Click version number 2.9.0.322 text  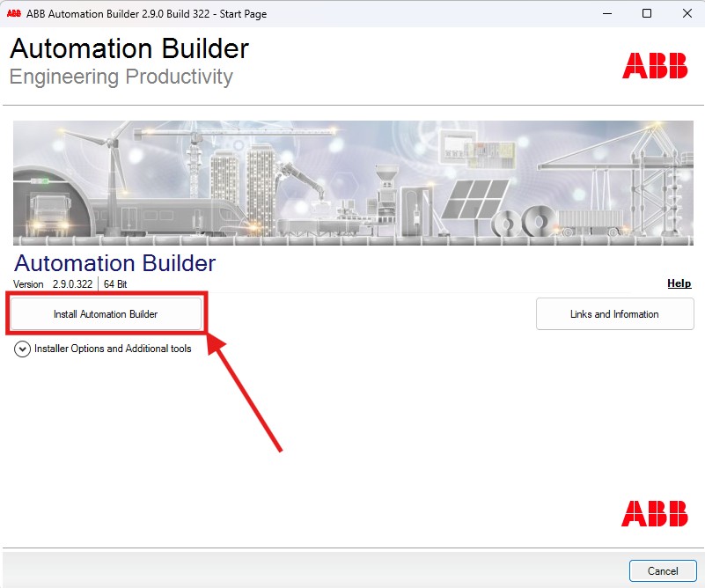point(72,284)
